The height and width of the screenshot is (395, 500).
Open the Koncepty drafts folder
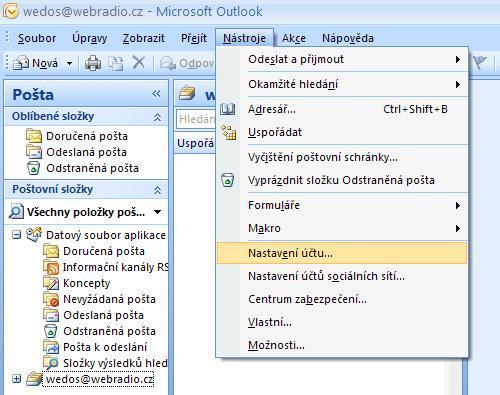point(87,283)
